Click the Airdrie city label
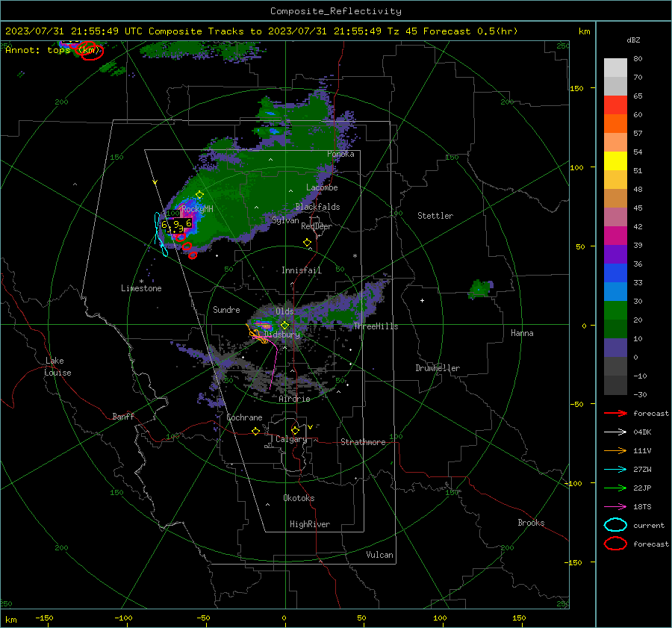Viewport: 672px width, 628px height. [294, 399]
